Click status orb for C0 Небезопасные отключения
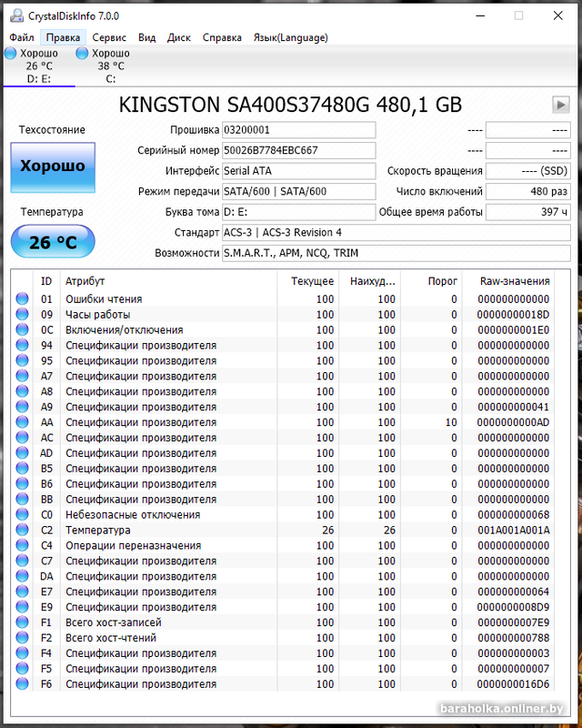 pos(22,514)
